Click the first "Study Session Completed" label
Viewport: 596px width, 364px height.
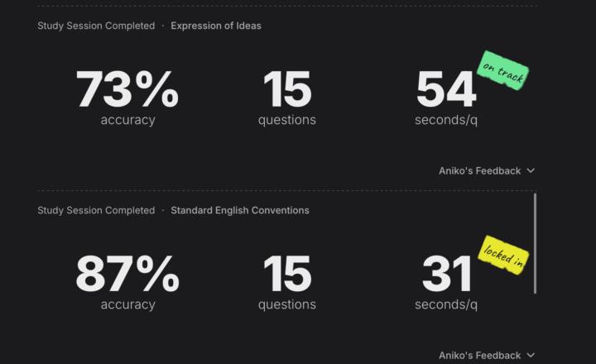96,26
